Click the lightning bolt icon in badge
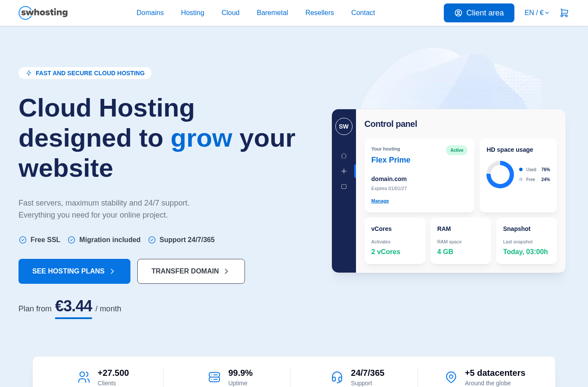This screenshot has height=387, width=588. coord(29,73)
